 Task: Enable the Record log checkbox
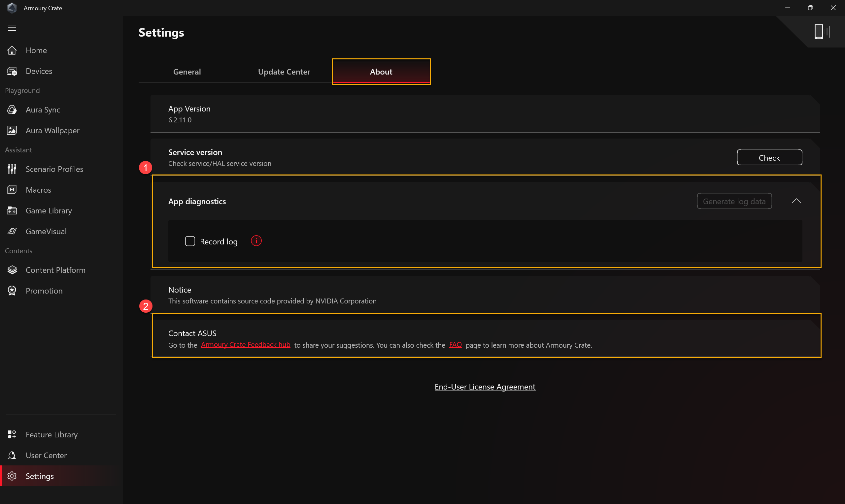(190, 241)
